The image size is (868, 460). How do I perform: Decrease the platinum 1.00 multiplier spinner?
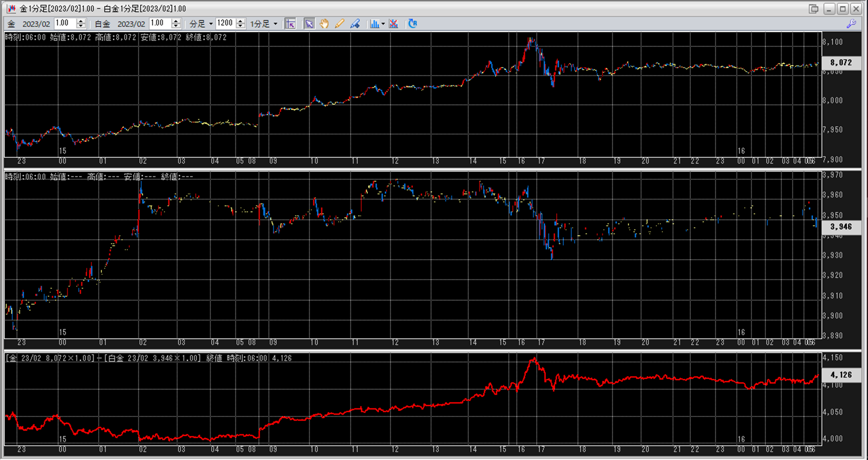(x=176, y=26)
